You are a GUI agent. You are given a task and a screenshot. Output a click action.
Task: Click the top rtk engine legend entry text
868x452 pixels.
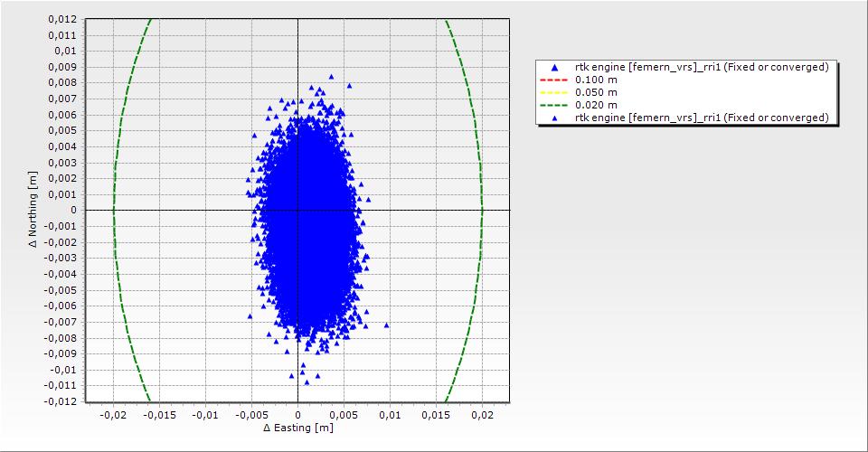pos(702,68)
